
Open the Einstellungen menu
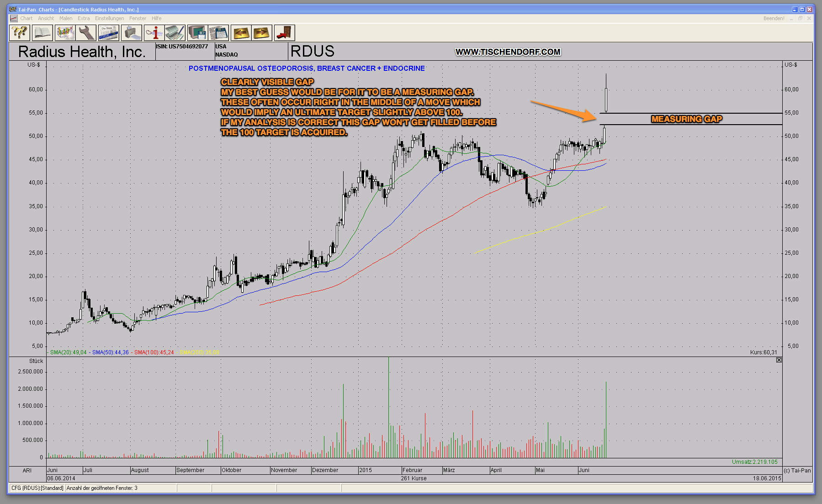click(109, 18)
